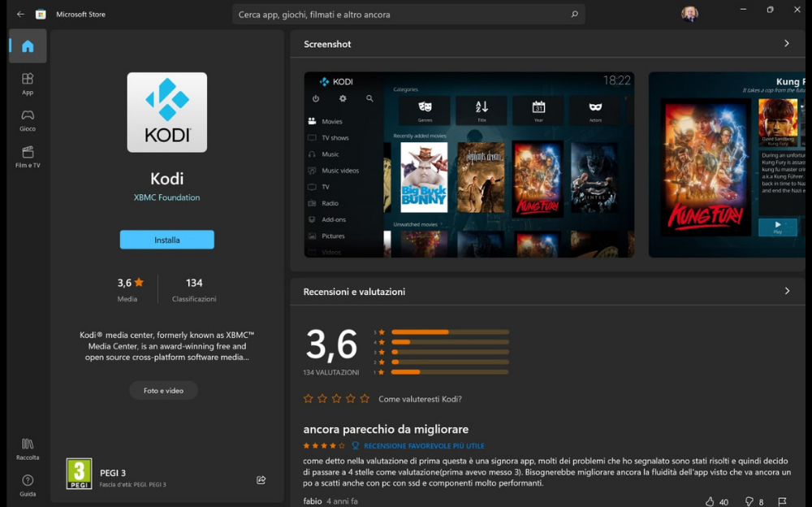Open the Gioco gaming section

(x=28, y=120)
